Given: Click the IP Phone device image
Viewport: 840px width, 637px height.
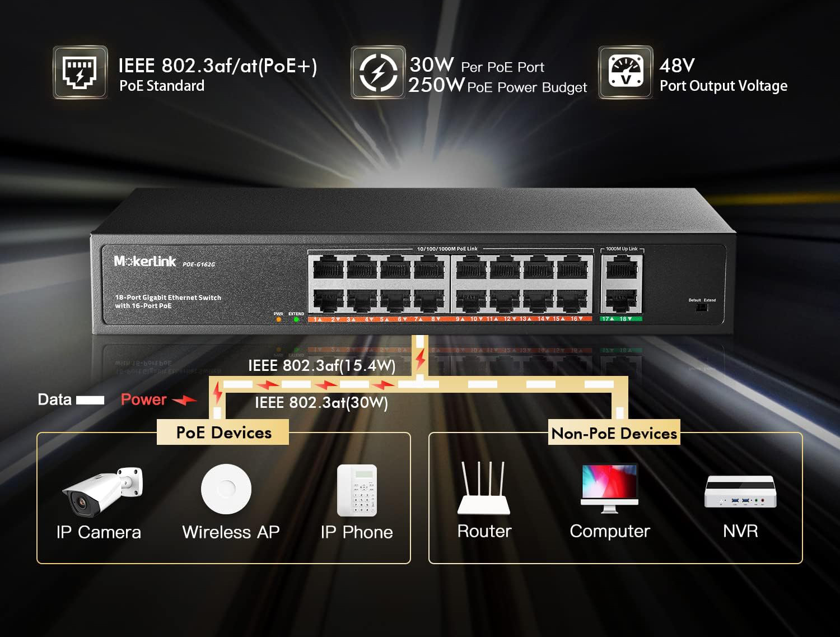Looking at the screenshot, I should (357, 491).
